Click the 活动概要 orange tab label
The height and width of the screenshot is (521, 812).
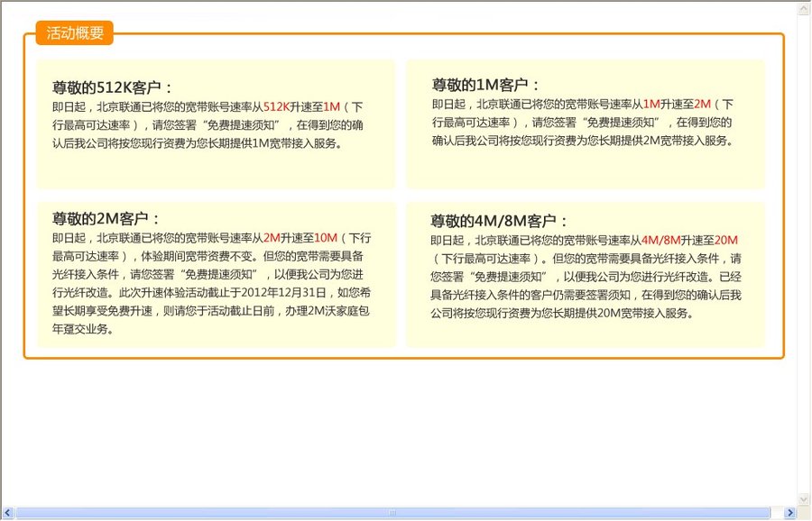[x=75, y=33]
